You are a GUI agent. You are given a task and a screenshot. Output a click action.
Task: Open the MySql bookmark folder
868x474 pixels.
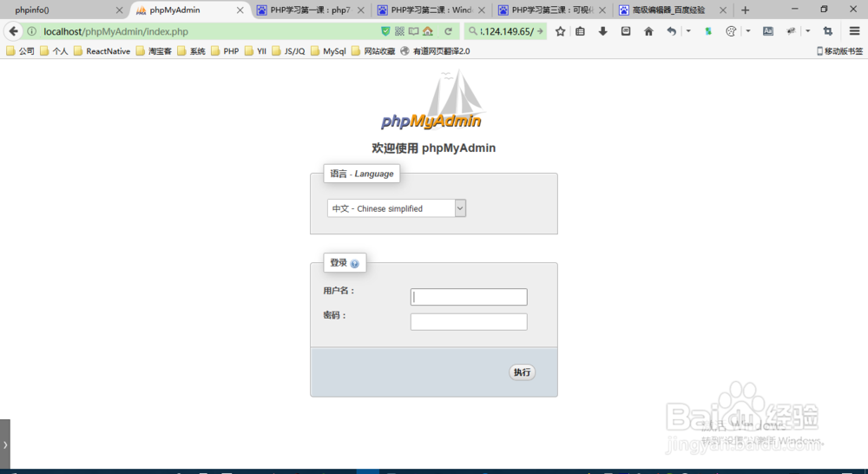[x=328, y=51]
